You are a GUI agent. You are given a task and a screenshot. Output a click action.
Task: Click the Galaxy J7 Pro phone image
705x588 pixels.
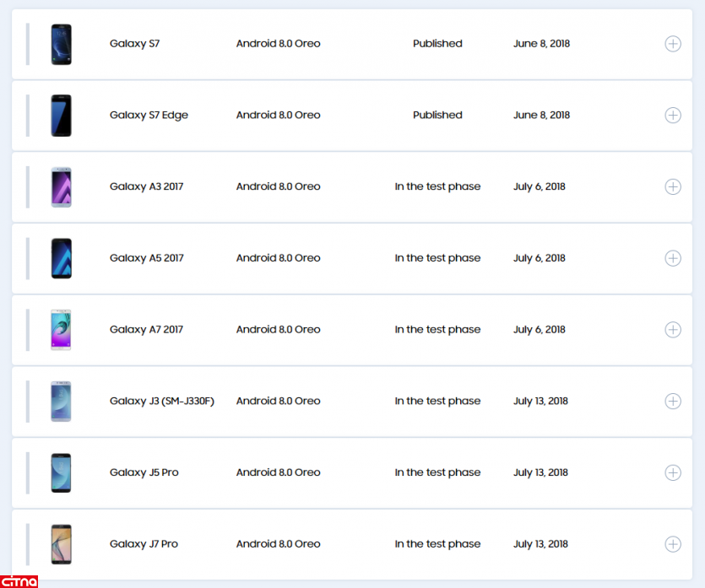coord(61,544)
